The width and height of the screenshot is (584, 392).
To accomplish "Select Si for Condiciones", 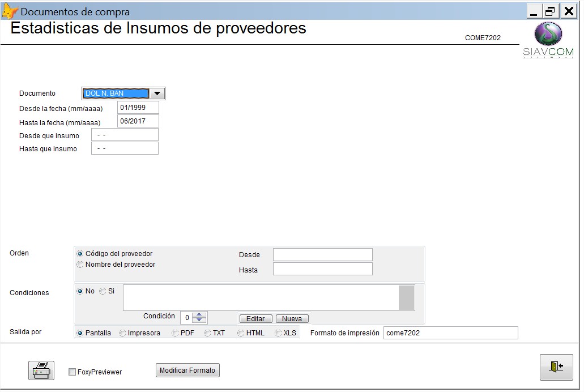I will pos(103,291).
